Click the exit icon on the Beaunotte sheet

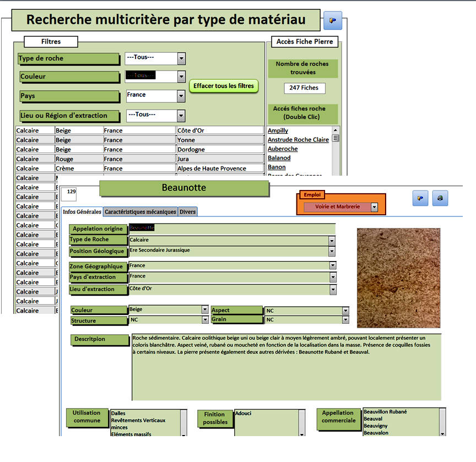(x=420, y=198)
